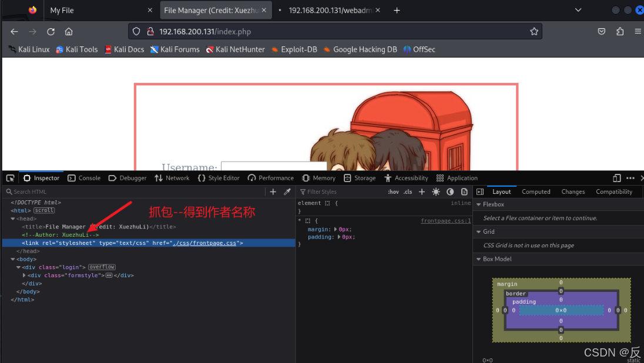Viewport: 644px width, 363px height.
Task: Toggle print media simulation icon
Action: tap(464, 191)
